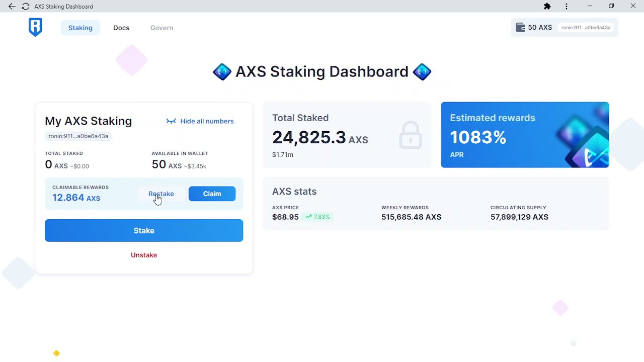Click the 57,899,129 AXS circulating supply
Viewport: 644px width, 362px height.
pos(519,217)
